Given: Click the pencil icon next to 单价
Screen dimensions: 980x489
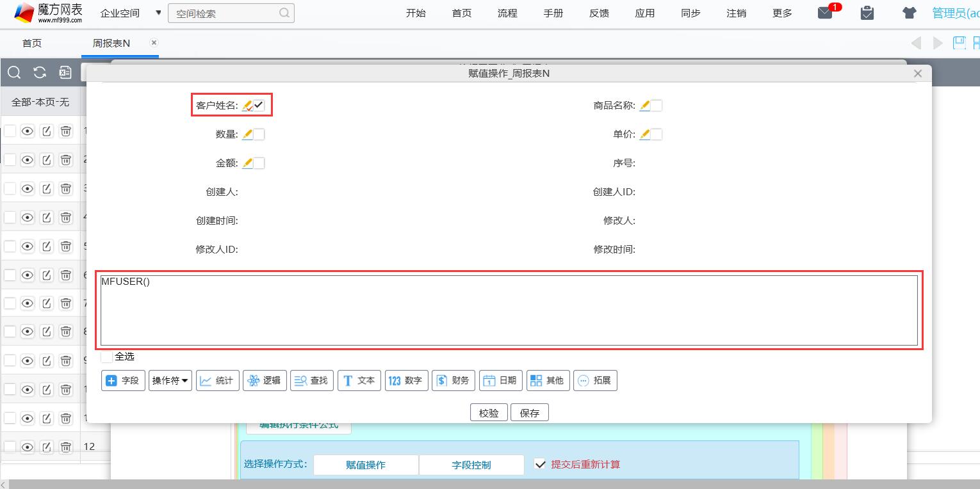Looking at the screenshot, I should 644,134.
